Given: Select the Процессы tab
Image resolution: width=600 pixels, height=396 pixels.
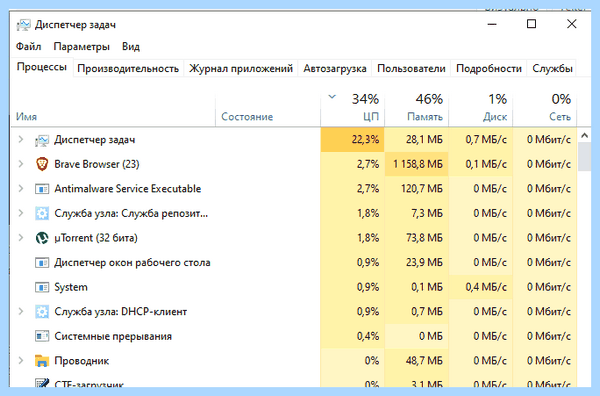Looking at the screenshot, I should point(42,67).
